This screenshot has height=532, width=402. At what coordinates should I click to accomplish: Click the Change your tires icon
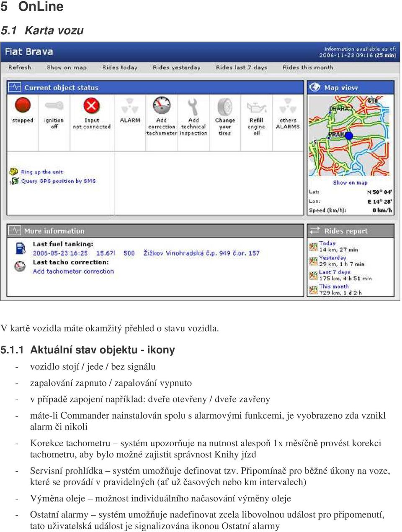click(225, 107)
